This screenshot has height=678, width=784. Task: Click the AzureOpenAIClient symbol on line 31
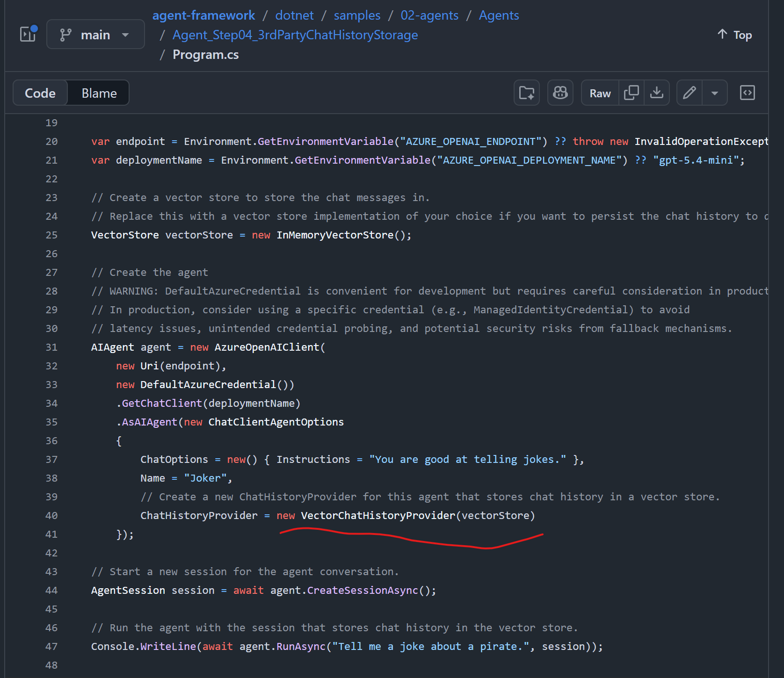pyautogui.click(x=267, y=347)
